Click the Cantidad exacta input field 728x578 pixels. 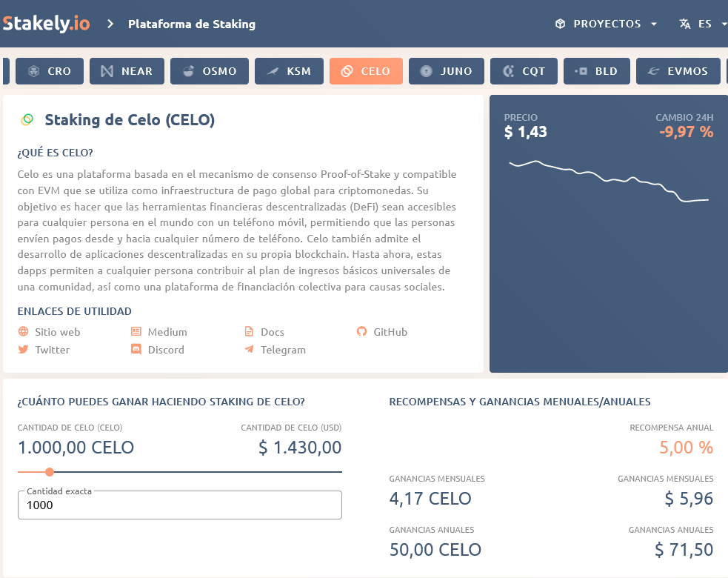179,505
